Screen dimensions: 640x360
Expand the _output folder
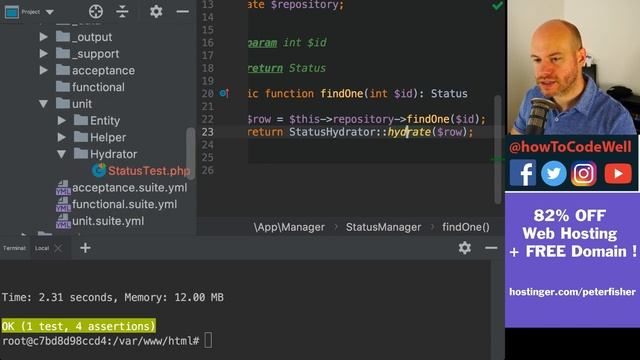pos(44,37)
